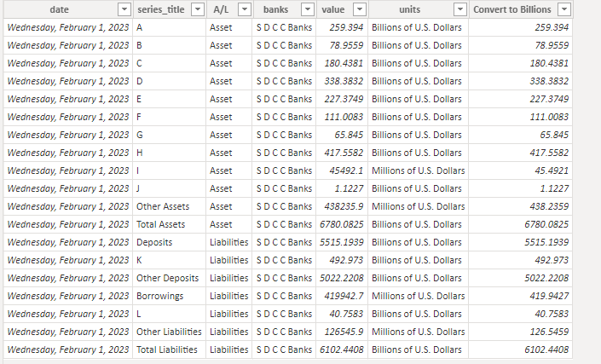This screenshot has width=601, height=364.
Task: Click the value cell 417.5582
Action: (342, 153)
